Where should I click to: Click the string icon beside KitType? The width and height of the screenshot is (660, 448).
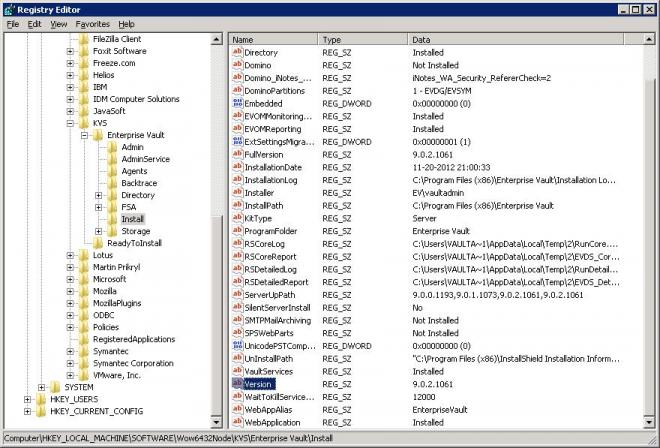pos(237,218)
